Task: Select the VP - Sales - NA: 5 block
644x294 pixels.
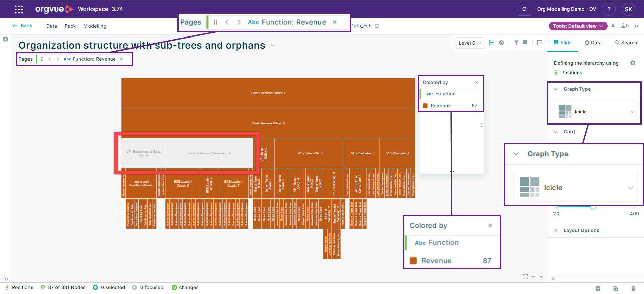Action: pyautogui.click(x=310, y=153)
